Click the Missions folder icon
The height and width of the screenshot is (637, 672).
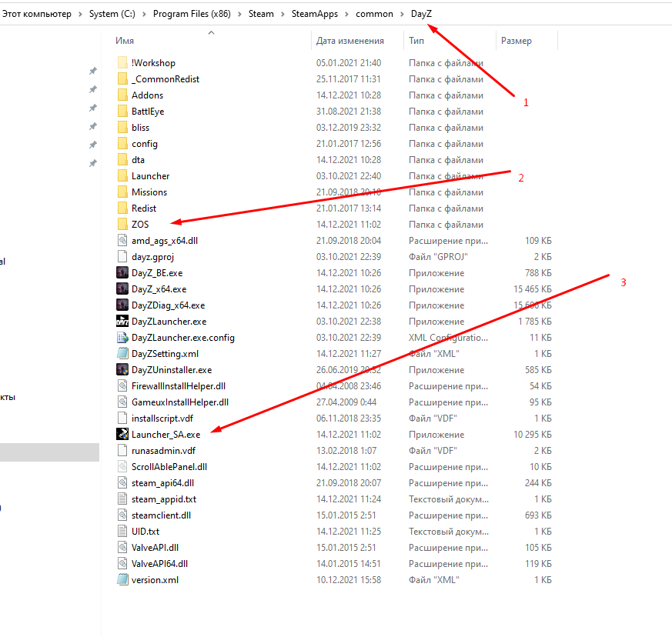click(122, 192)
